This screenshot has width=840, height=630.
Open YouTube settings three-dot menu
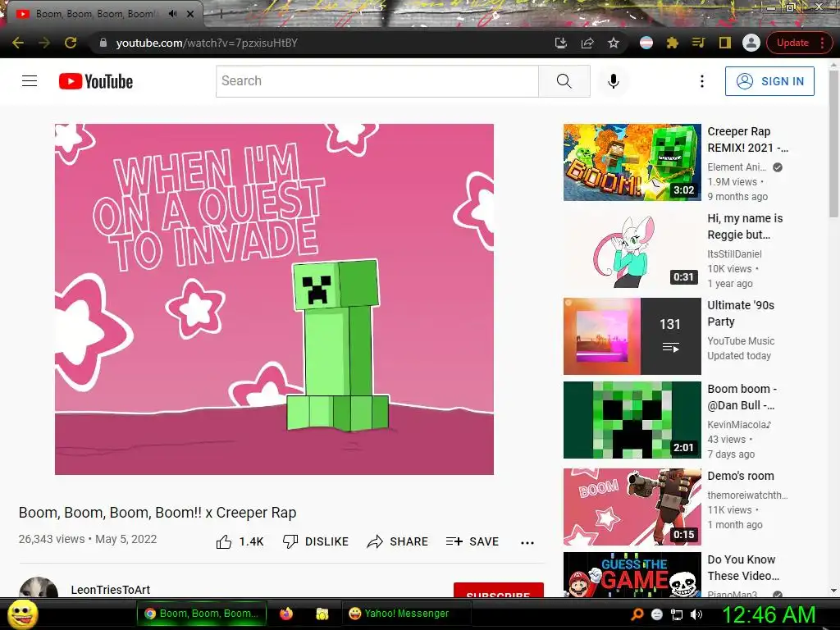click(x=702, y=81)
